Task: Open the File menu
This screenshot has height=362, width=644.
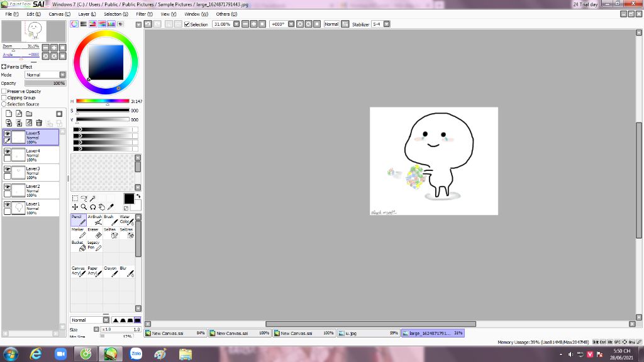Action: (12, 14)
